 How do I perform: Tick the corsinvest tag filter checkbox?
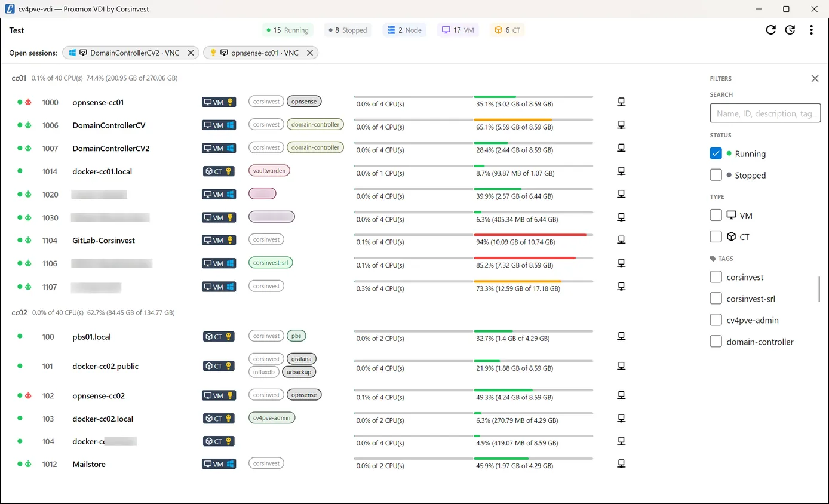click(x=716, y=277)
